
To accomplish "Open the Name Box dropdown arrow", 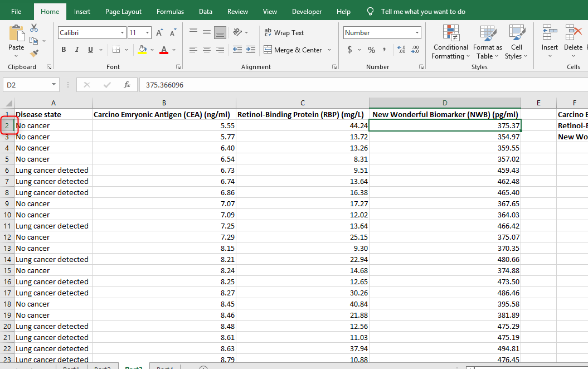I will pyautogui.click(x=54, y=85).
